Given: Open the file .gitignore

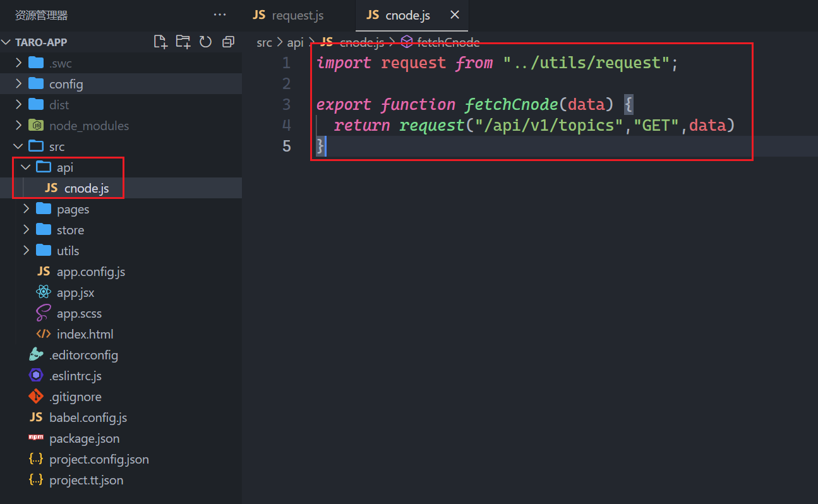Looking at the screenshot, I should click(75, 397).
